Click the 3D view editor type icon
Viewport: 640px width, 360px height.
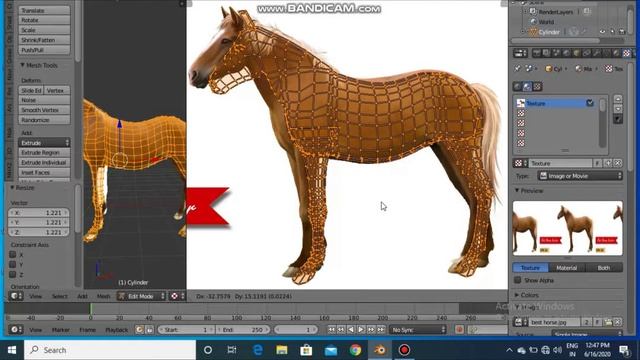16,296
